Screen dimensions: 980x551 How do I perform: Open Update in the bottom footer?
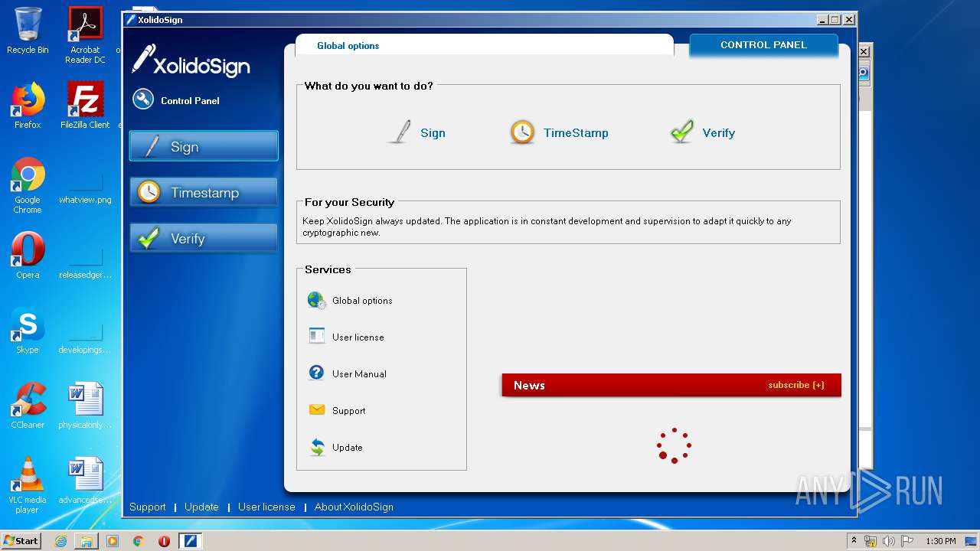tap(201, 507)
